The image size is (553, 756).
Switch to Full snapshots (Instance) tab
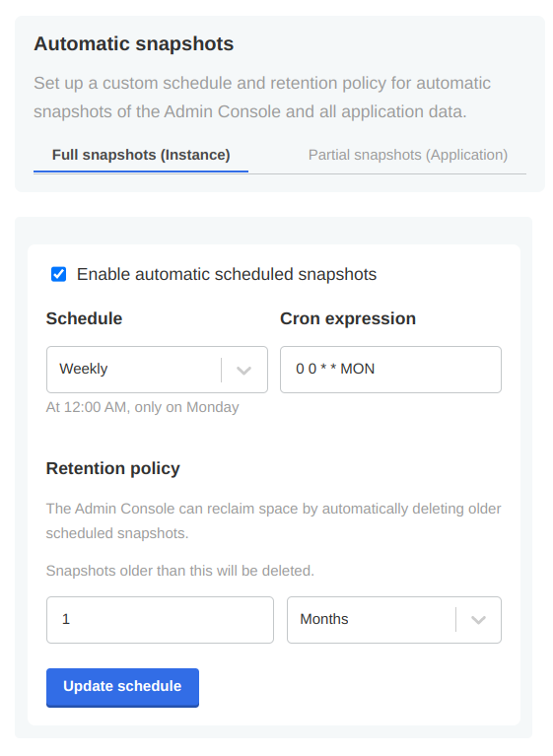point(141,156)
